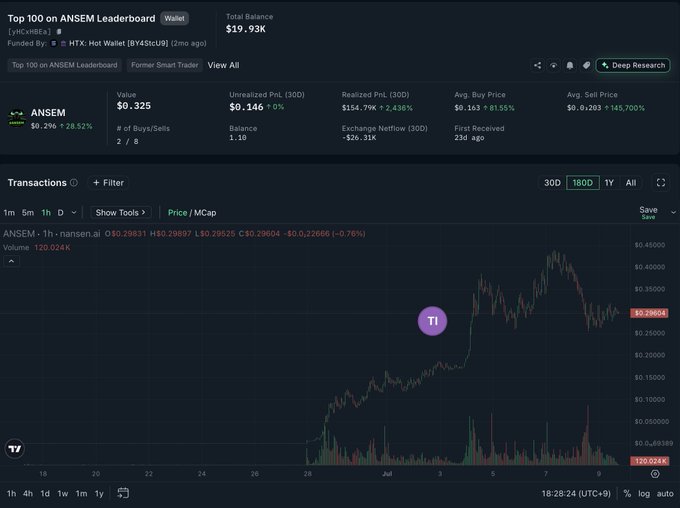
Task: Open chart settings gear icon
Action: click(x=655, y=474)
